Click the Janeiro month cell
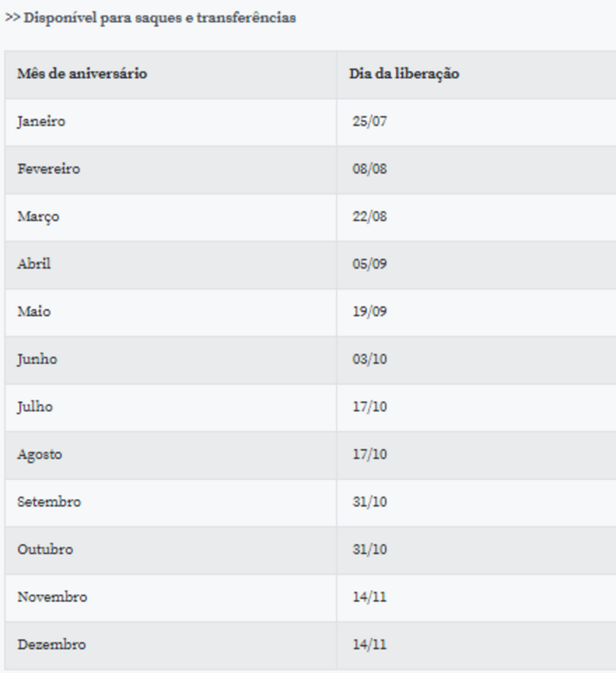The image size is (616, 673). coord(41,122)
